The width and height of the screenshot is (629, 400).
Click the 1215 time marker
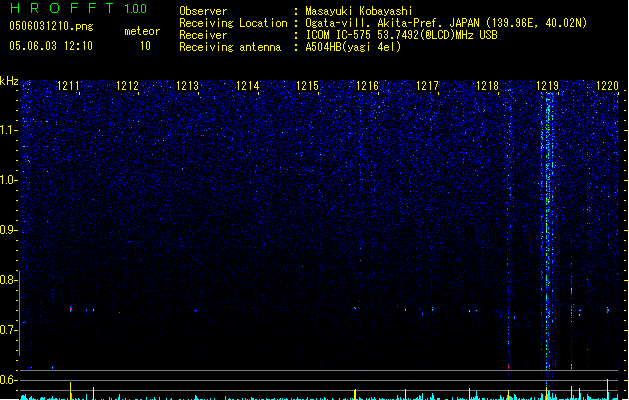click(307, 86)
